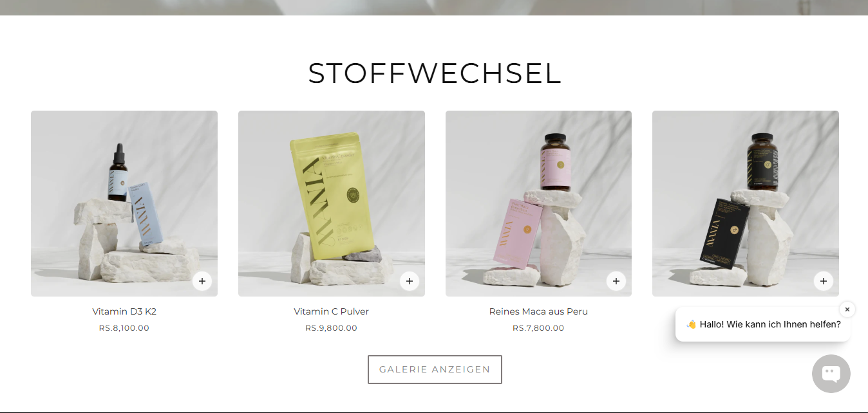868x413 pixels.
Task: View black bottle and box product image
Action: (746, 203)
